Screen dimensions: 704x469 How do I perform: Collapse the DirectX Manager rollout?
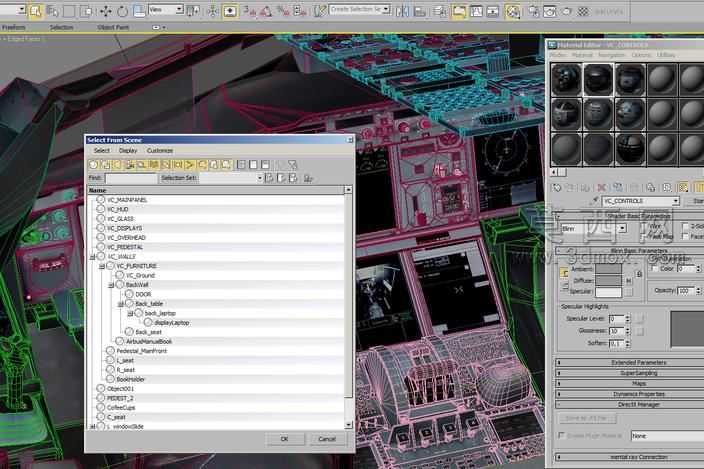point(630,404)
